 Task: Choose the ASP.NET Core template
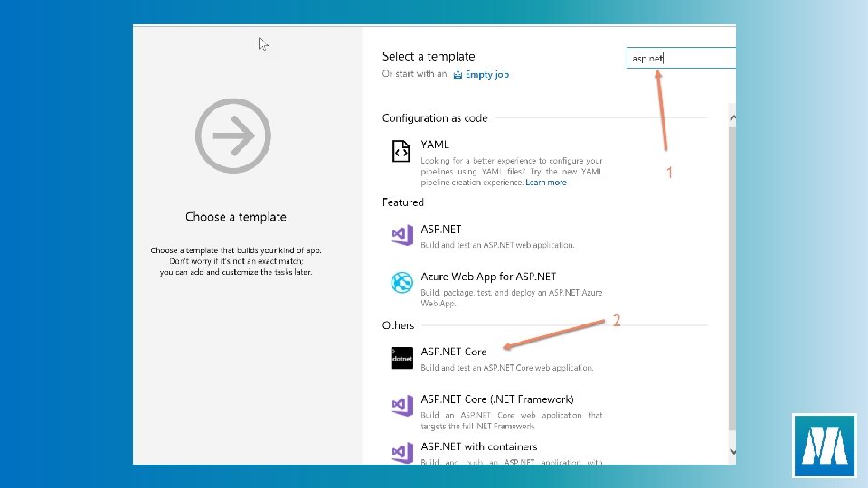pyautogui.click(x=453, y=352)
